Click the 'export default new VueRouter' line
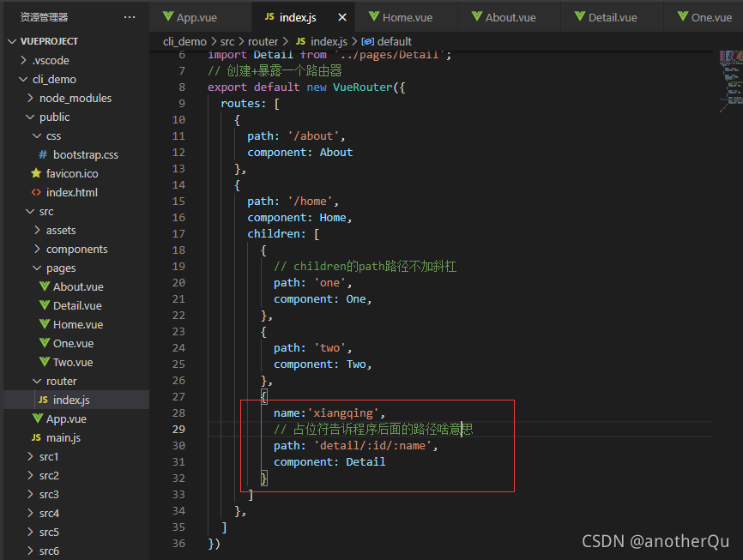This screenshot has width=743, height=560. (306, 87)
